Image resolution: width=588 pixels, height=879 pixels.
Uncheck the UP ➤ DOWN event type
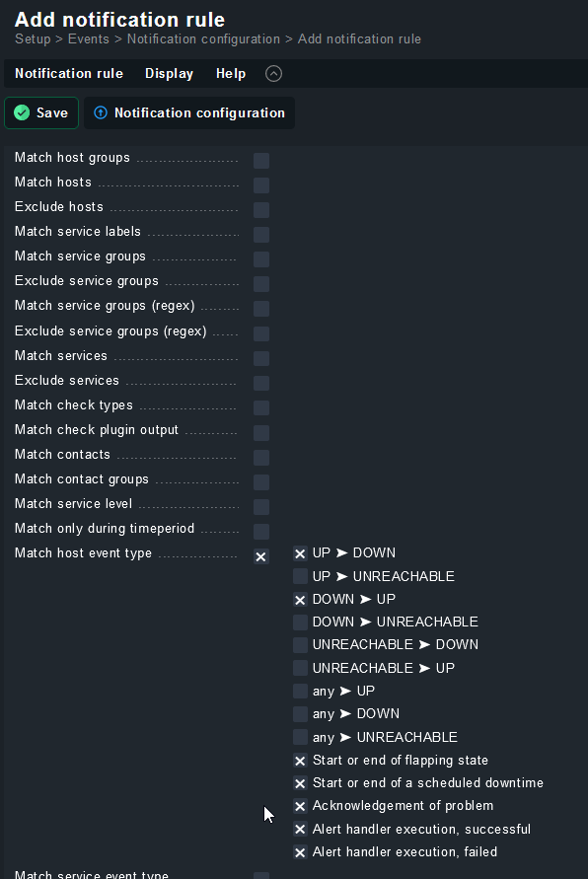click(300, 552)
